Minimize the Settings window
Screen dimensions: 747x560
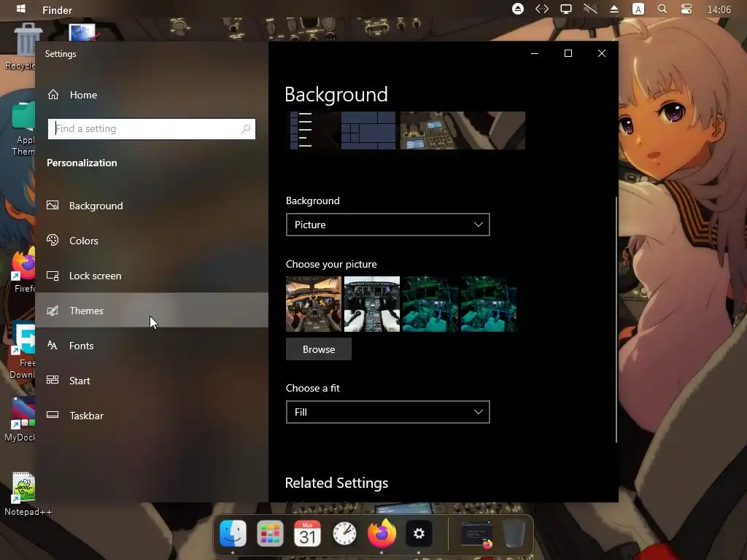coord(535,53)
